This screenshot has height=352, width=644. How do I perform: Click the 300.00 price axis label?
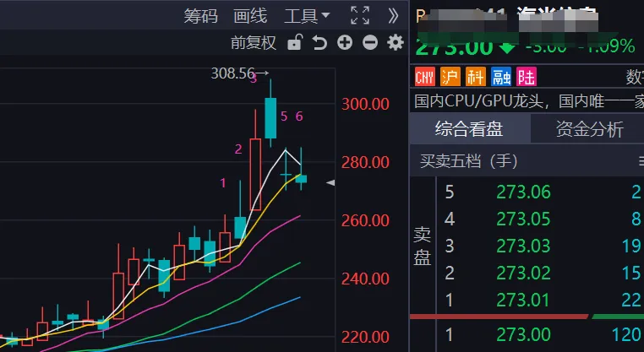pos(365,104)
